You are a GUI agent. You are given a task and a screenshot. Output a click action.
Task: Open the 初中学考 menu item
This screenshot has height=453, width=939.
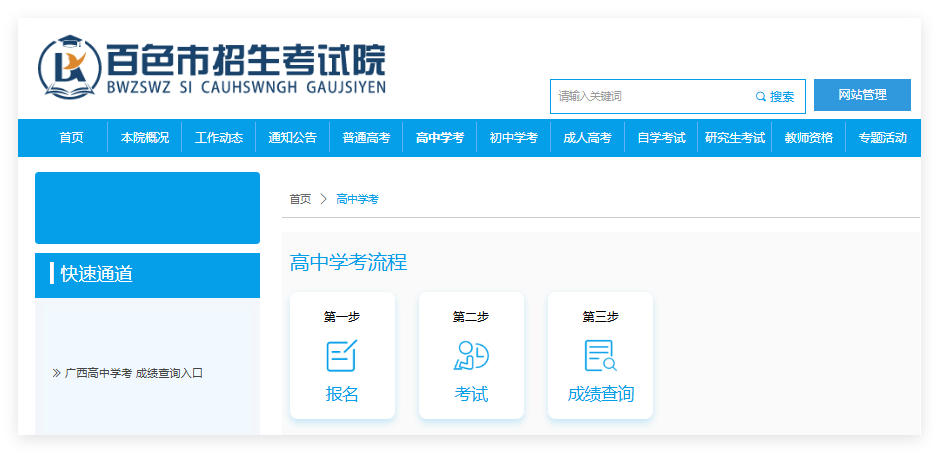pos(513,138)
